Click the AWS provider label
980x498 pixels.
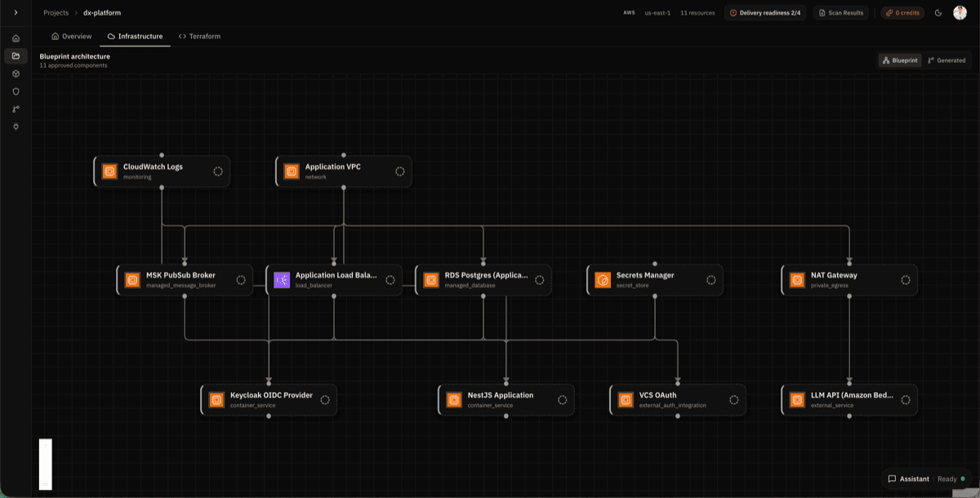[x=629, y=13]
